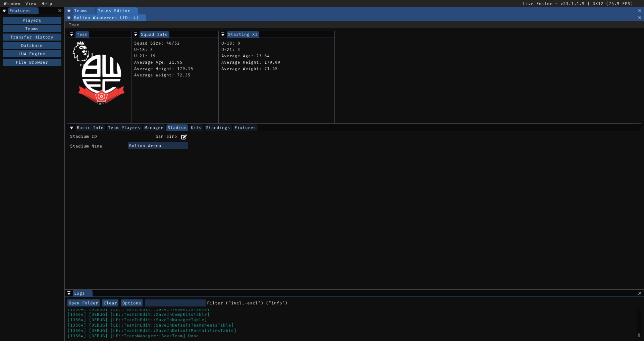Collapse the Features panel arrow

tap(4, 11)
